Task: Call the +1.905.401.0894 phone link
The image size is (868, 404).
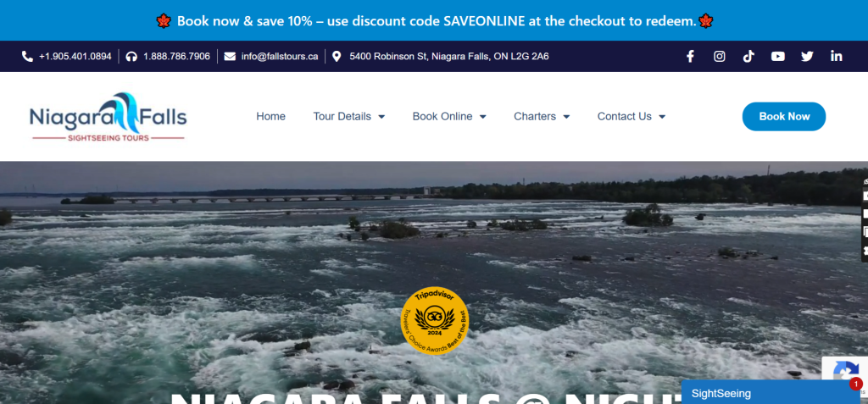Action: 67,57
